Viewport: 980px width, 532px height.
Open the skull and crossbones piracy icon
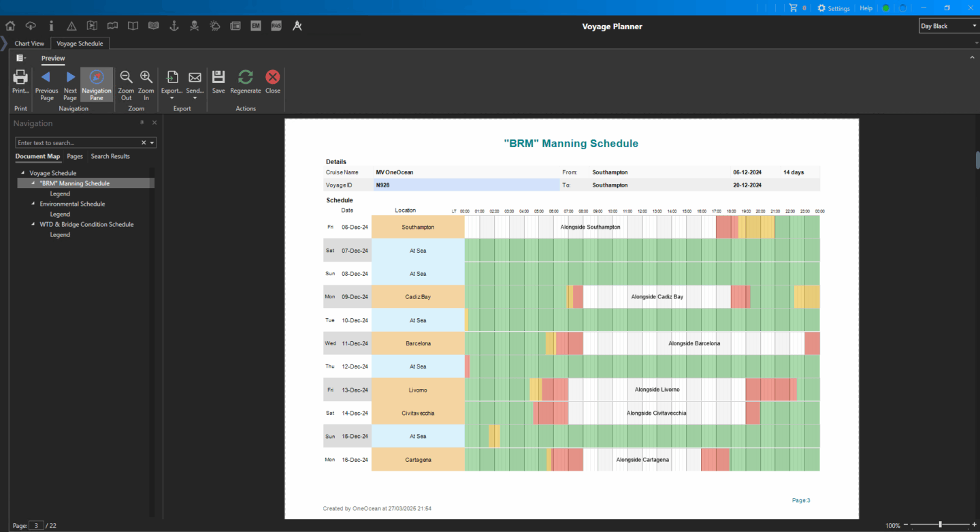(194, 26)
